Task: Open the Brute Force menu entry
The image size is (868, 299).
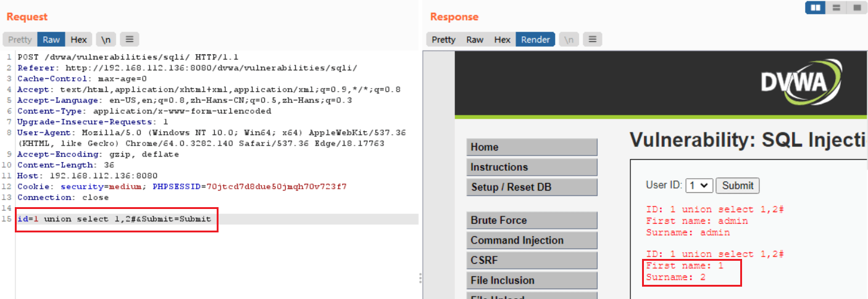Action: 532,220
